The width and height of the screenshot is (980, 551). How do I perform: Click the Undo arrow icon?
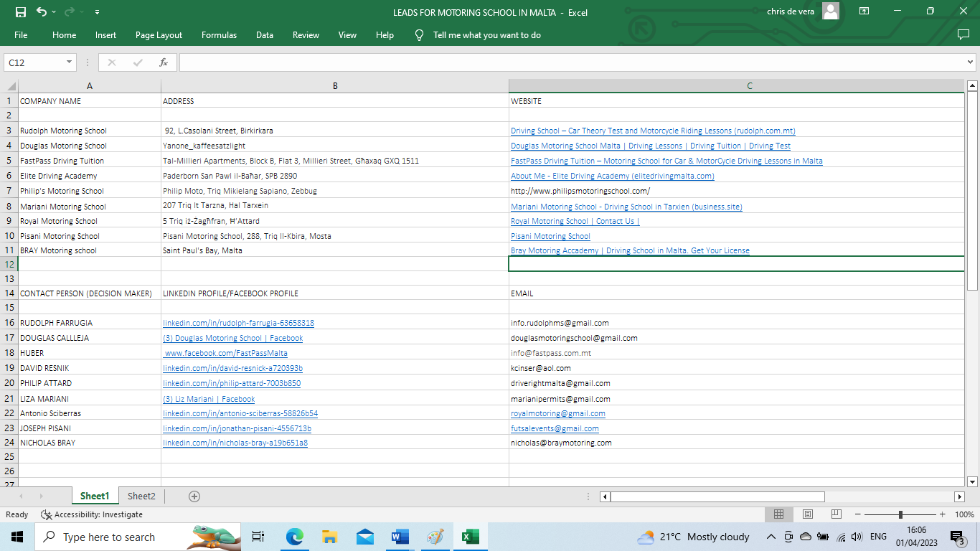tap(41, 11)
